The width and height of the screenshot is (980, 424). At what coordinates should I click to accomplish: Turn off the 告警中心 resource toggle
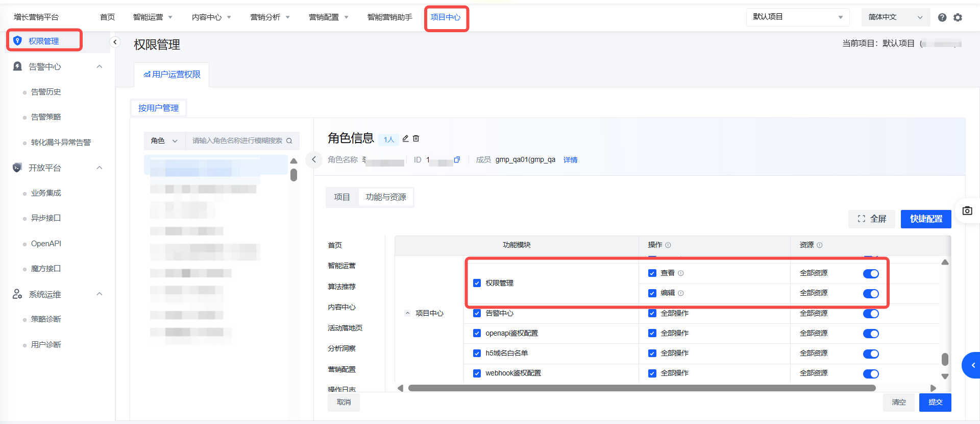(x=871, y=314)
